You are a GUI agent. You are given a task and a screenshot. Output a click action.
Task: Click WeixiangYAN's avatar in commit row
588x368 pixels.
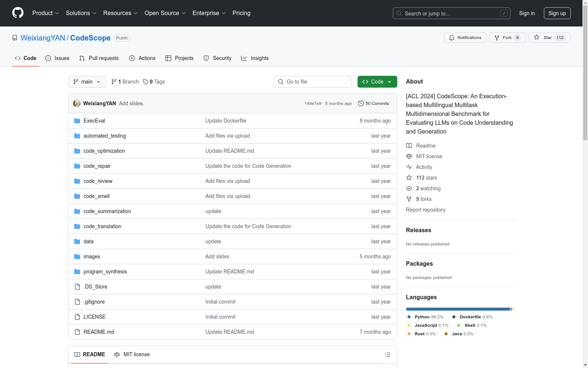point(77,103)
